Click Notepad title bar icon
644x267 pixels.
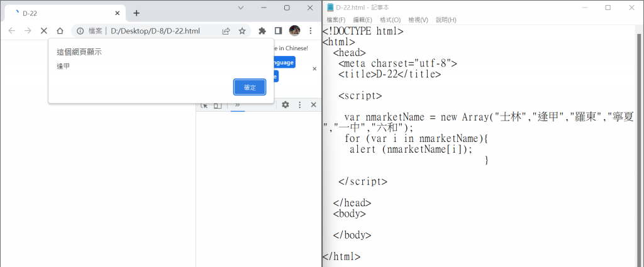[x=330, y=8]
